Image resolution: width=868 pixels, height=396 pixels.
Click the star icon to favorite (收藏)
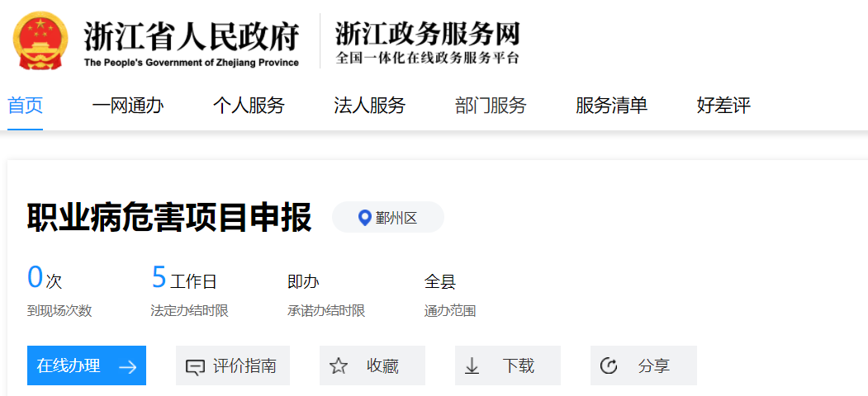point(339,366)
